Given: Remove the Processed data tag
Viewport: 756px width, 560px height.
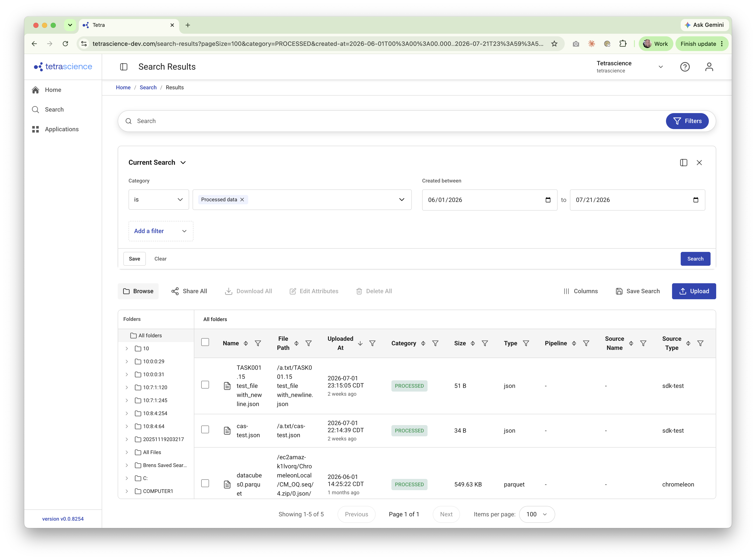Looking at the screenshot, I should [242, 200].
